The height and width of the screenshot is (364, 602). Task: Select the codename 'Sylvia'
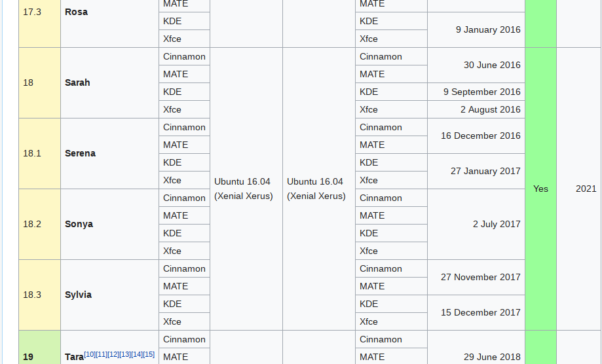click(x=78, y=295)
